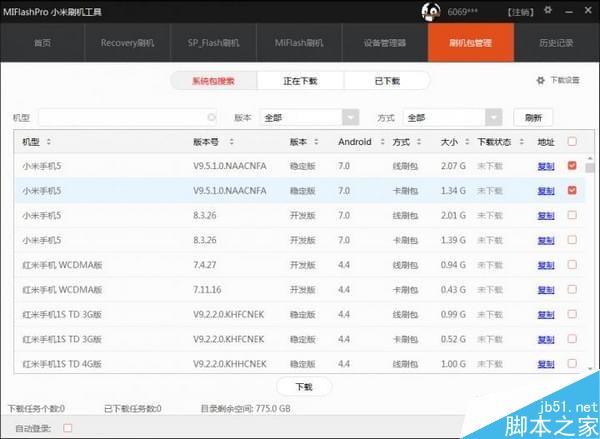Copy address for 红米手机 WCDMA版 0.43 G
This screenshot has width=600, height=439.
[x=546, y=290]
